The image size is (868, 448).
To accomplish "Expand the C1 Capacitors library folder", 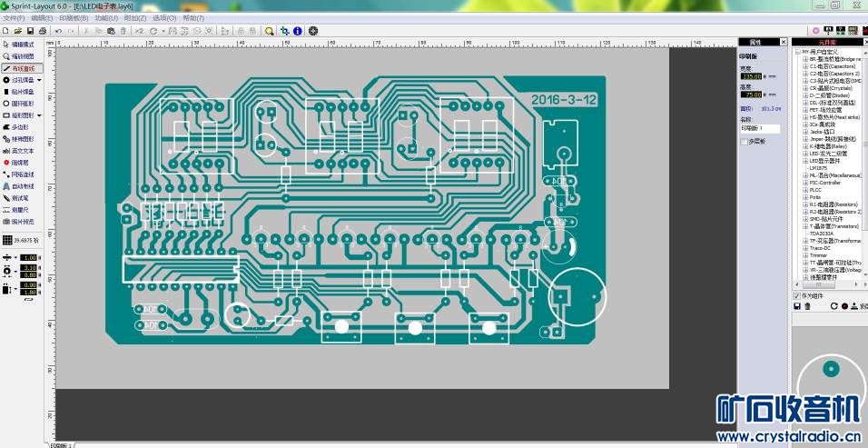I will (805, 66).
